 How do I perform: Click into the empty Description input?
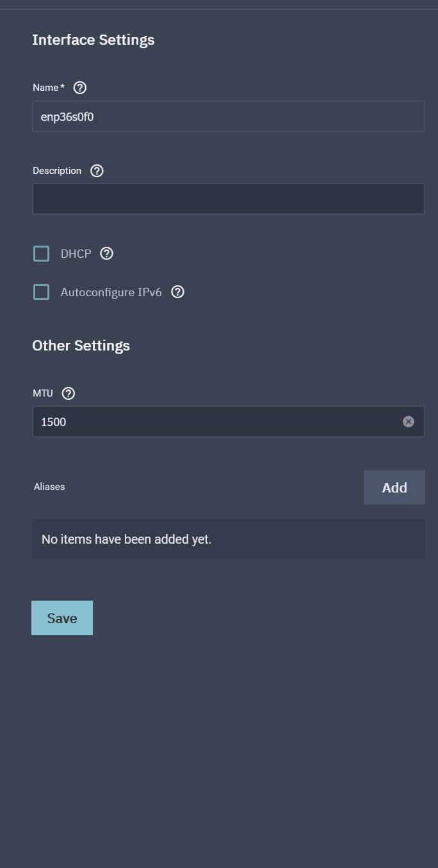click(x=228, y=199)
